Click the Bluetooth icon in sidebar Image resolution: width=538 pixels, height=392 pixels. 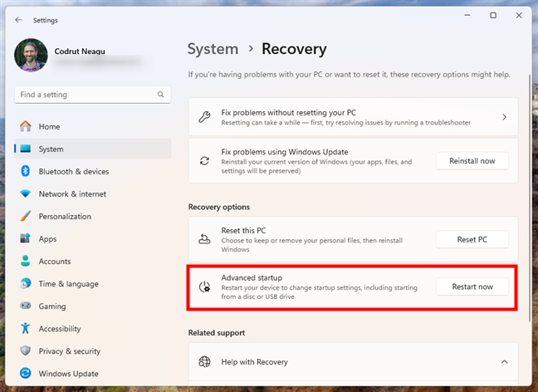[26, 171]
